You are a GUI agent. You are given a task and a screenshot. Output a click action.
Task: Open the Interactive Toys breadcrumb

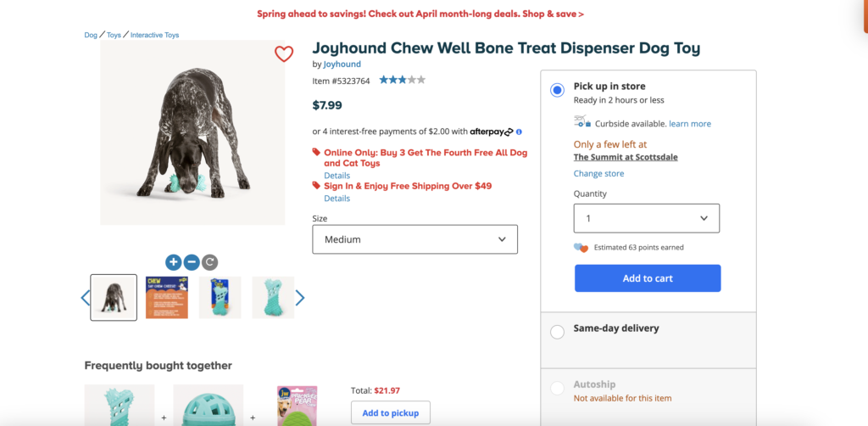(x=154, y=36)
